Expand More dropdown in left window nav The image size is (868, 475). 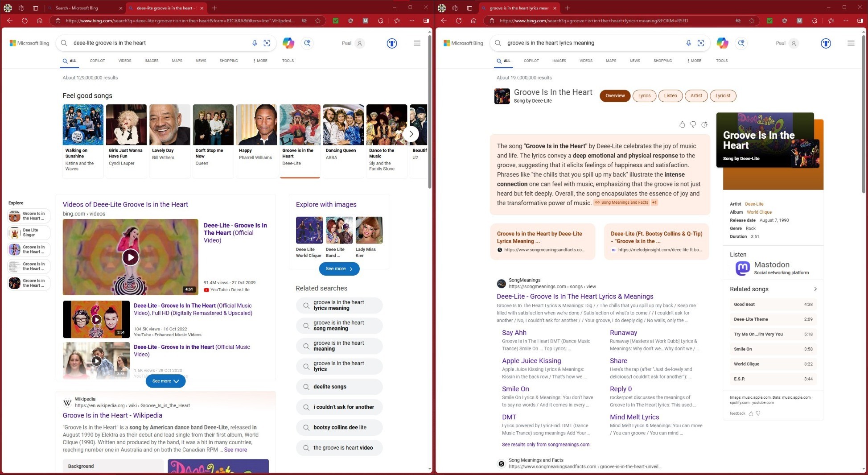coord(260,61)
